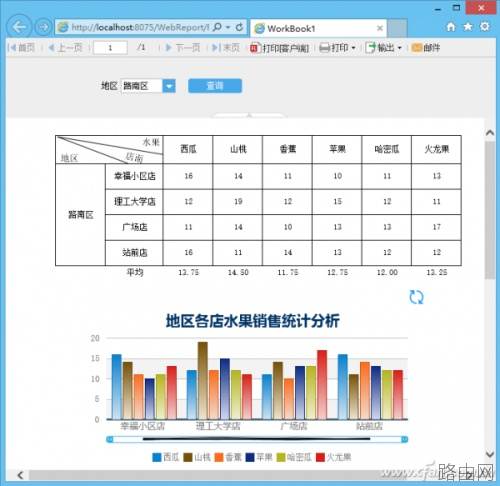The image size is (500, 486).
Task: Open a new blank browser tab
Action: 397,28
